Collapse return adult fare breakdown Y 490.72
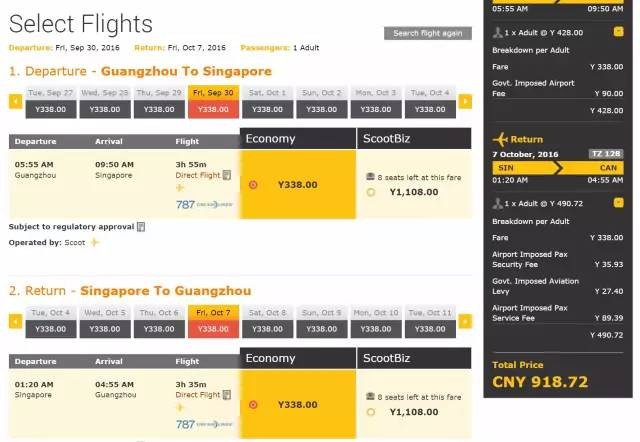 tap(619, 203)
